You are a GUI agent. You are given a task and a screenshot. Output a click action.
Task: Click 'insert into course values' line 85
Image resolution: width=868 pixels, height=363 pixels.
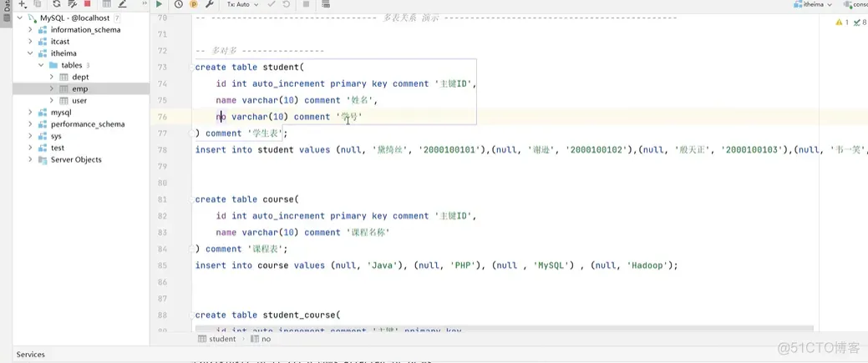pos(260,265)
